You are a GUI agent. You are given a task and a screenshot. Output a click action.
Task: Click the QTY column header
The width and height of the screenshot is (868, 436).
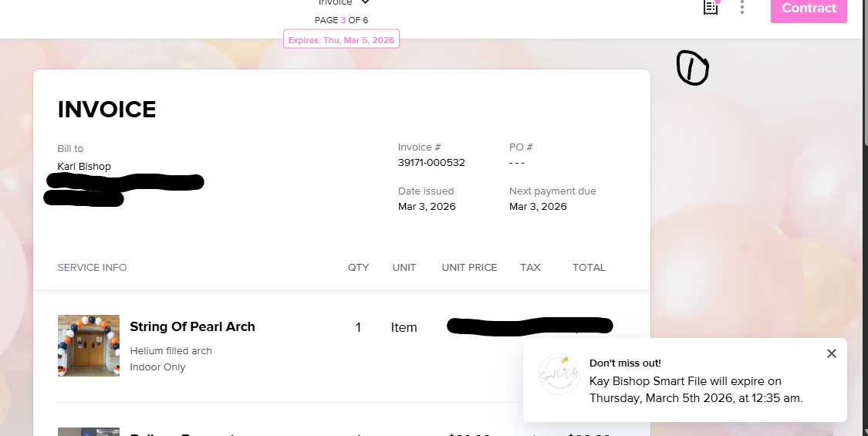pyautogui.click(x=358, y=268)
